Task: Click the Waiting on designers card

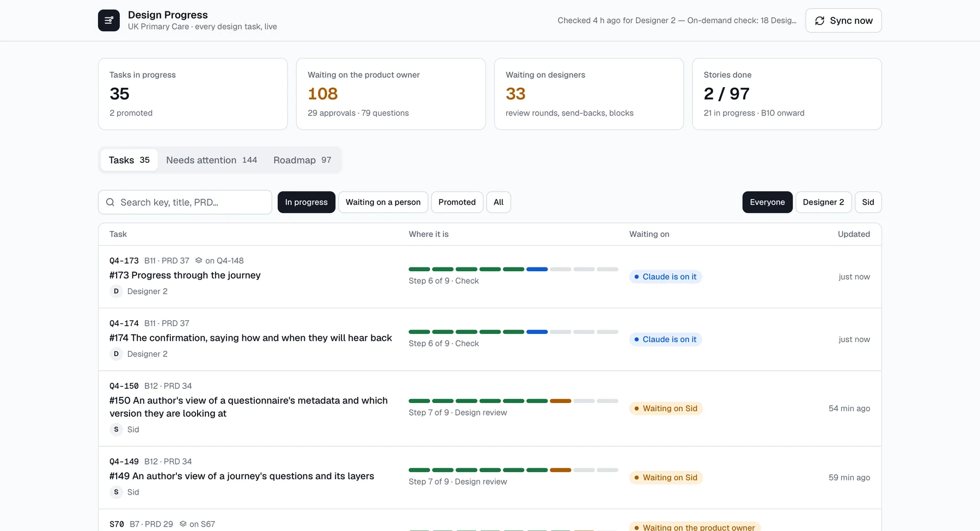Action: pos(589,94)
